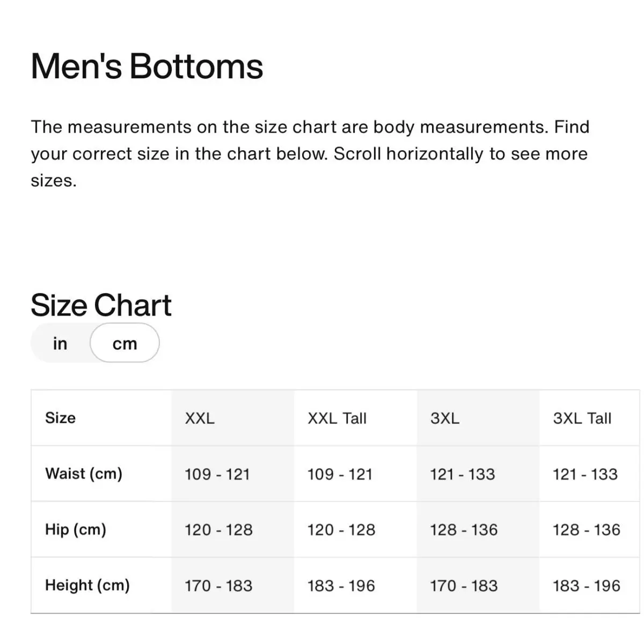Click the 3XL Tall height value 183 - 196

click(587, 586)
